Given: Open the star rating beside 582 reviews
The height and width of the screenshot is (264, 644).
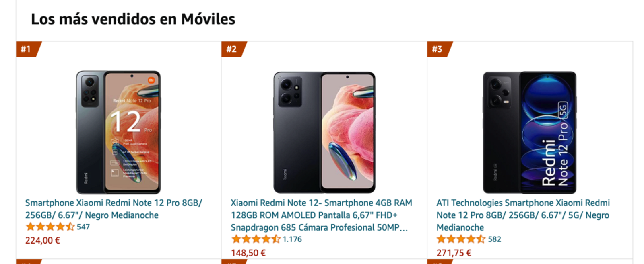Looking at the screenshot, I should (x=461, y=239).
